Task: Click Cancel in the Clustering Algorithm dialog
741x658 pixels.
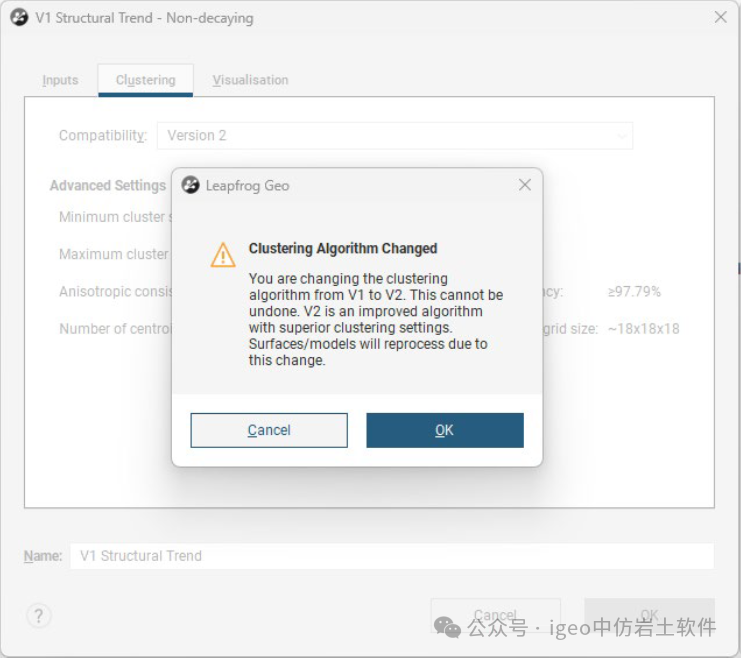Action: (x=269, y=430)
